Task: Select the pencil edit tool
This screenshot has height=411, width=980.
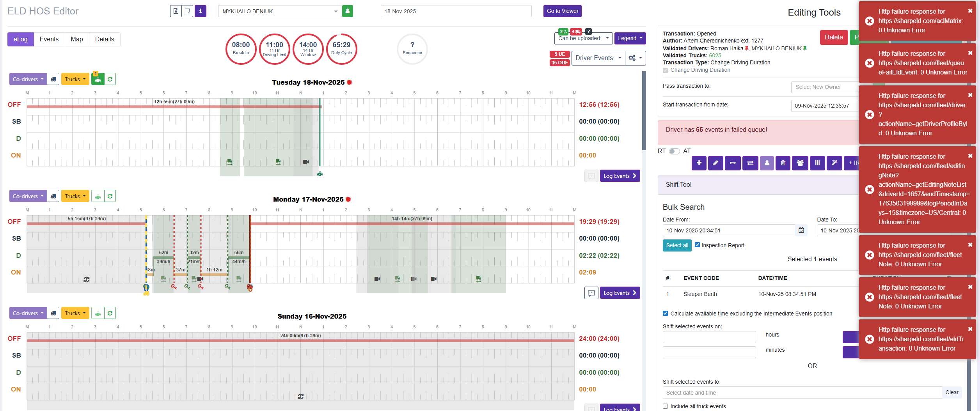Action: click(x=715, y=163)
